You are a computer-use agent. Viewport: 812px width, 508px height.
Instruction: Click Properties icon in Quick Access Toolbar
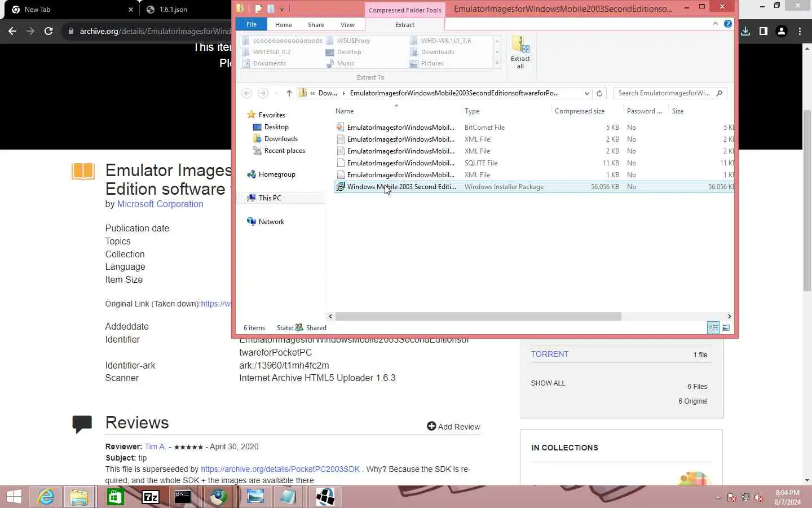pos(258,9)
